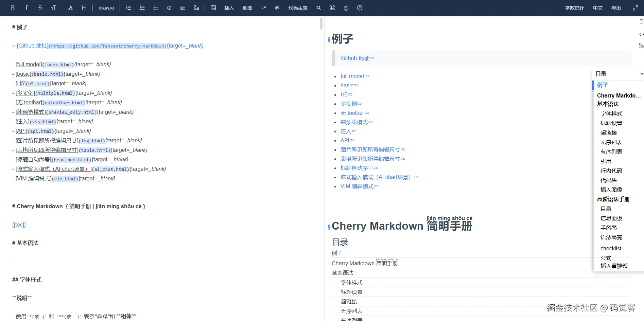This screenshot has width=644, height=321.
Task: Go to 代码块 in floating 目录
Action: (x=609, y=180)
